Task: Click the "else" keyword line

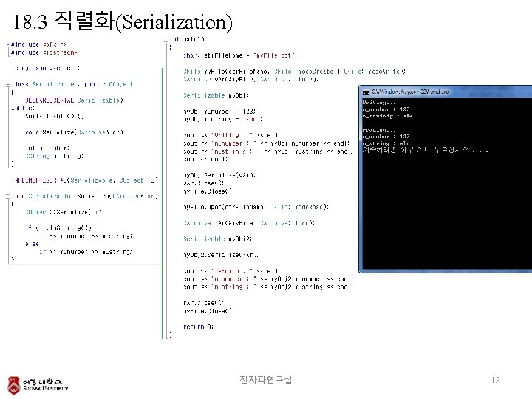Action: click(x=32, y=244)
